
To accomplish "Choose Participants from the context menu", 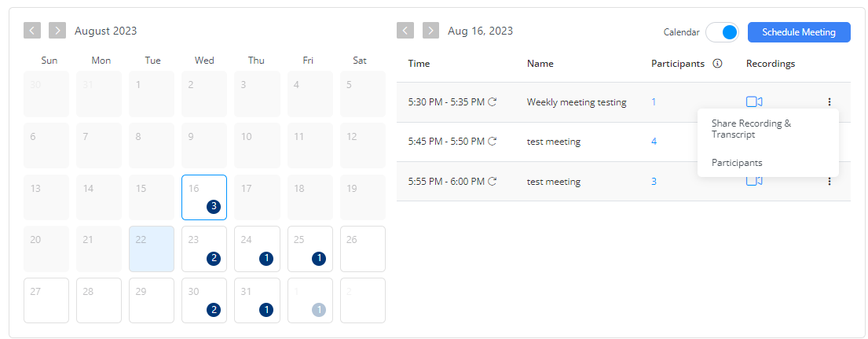I will (x=737, y=163).
